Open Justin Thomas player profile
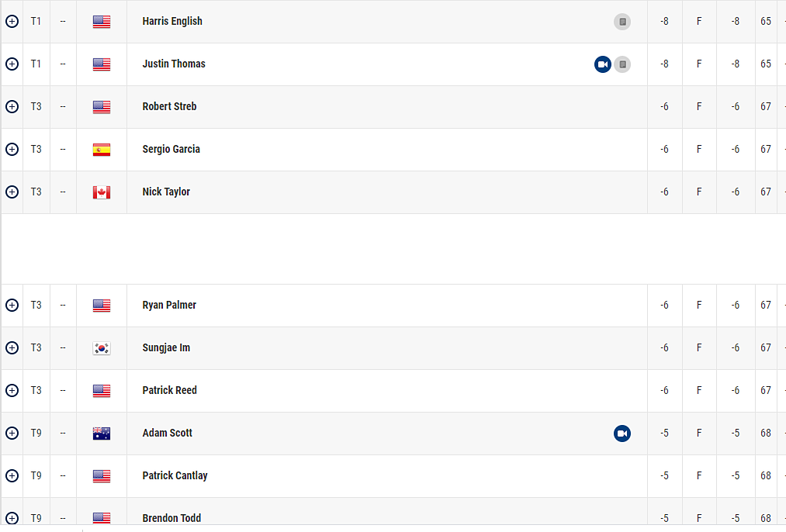This screenshot has width=786, height=532. (x=174, y=64)
